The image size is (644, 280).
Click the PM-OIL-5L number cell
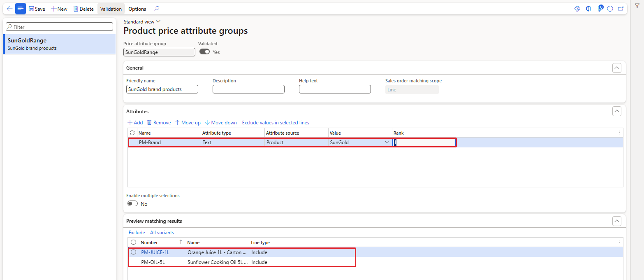click(x=153, y=262)
